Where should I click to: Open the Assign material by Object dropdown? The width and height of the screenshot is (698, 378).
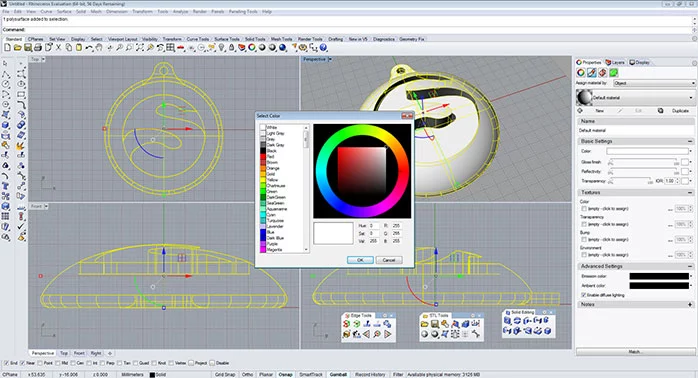click(x=654, y=83)
